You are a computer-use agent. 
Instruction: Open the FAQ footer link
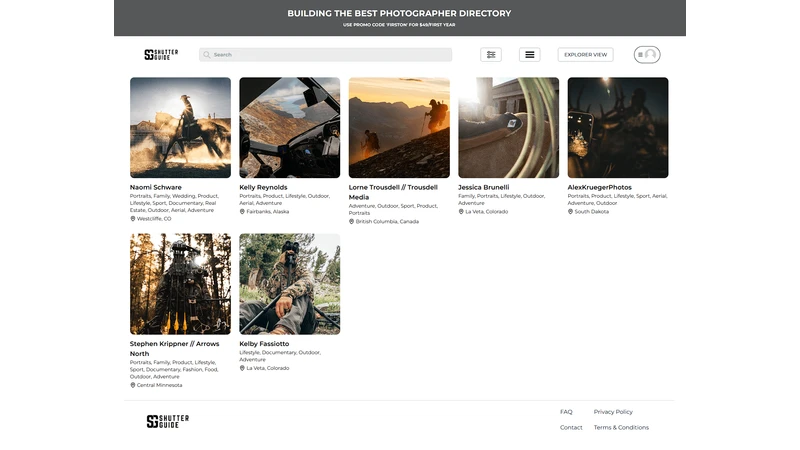point(566,412)
